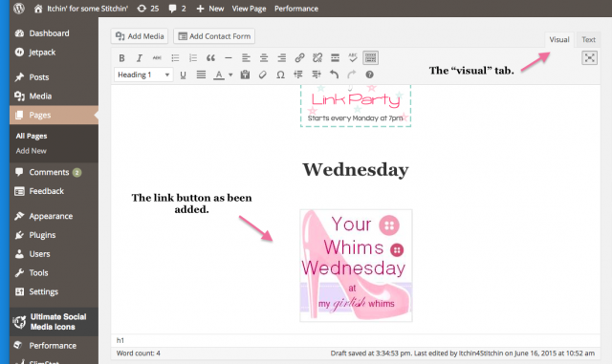Open the text color picker dropdown arrow
This screenshot has width=612, height=364.
coord(230,75)
